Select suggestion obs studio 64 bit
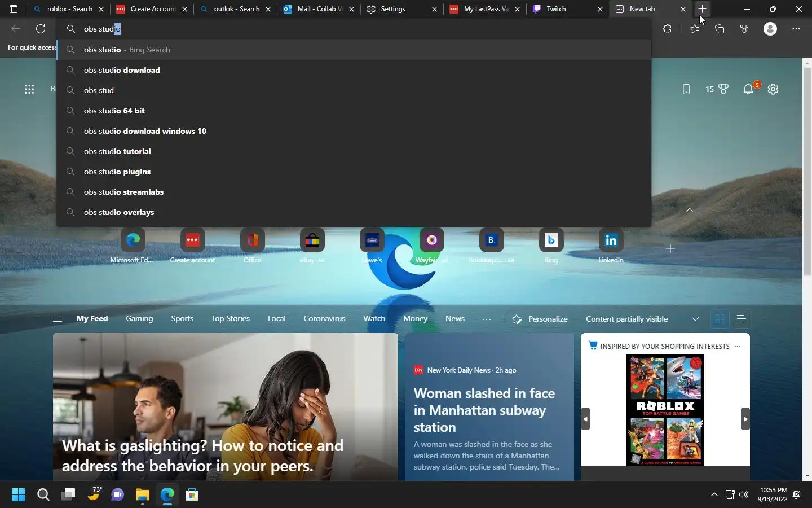 pyautogui.click(x=354, y=111)
